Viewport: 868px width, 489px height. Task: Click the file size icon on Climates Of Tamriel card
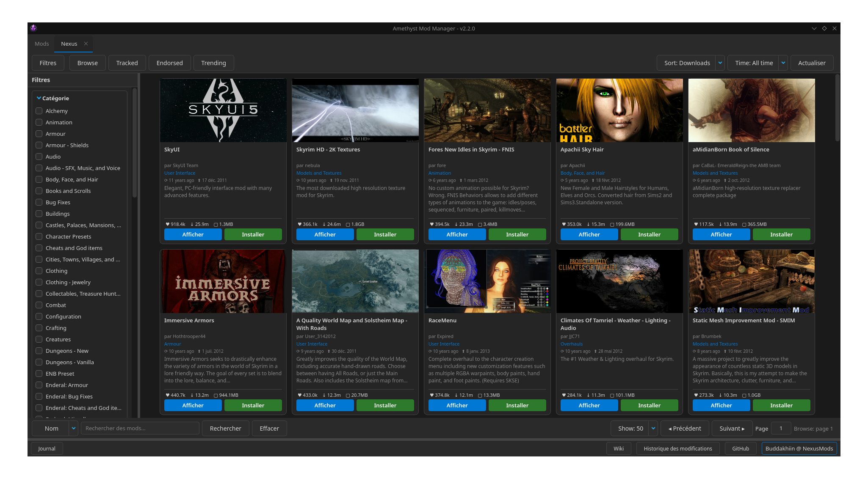point(612,395)
